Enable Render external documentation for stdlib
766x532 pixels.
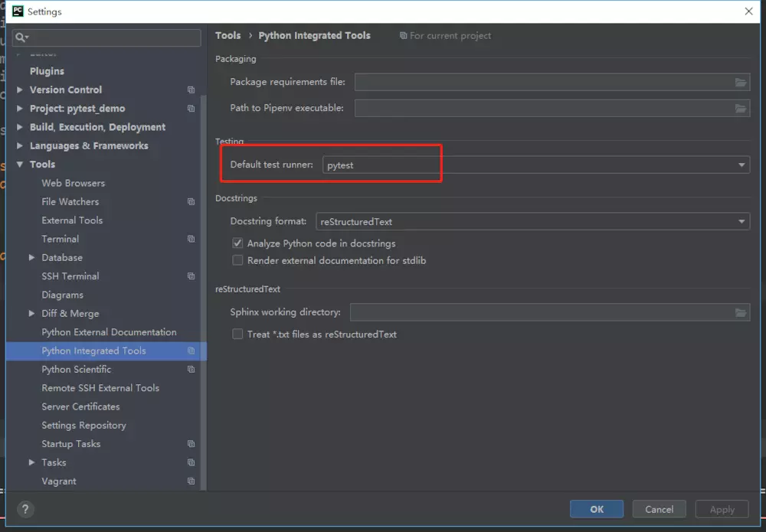237,261
